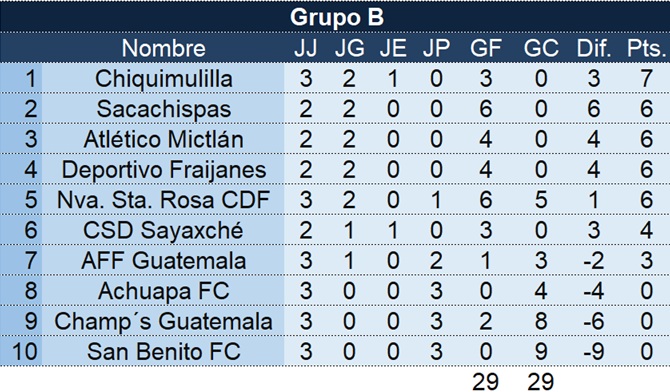Click the Sacachispas team name
The width and height of the screenshot is (670, 392).
click(x=163, y=109)
